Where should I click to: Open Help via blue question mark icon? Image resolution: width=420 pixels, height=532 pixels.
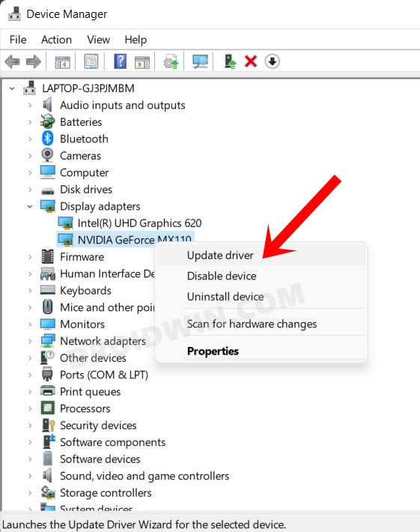[121, 61]
